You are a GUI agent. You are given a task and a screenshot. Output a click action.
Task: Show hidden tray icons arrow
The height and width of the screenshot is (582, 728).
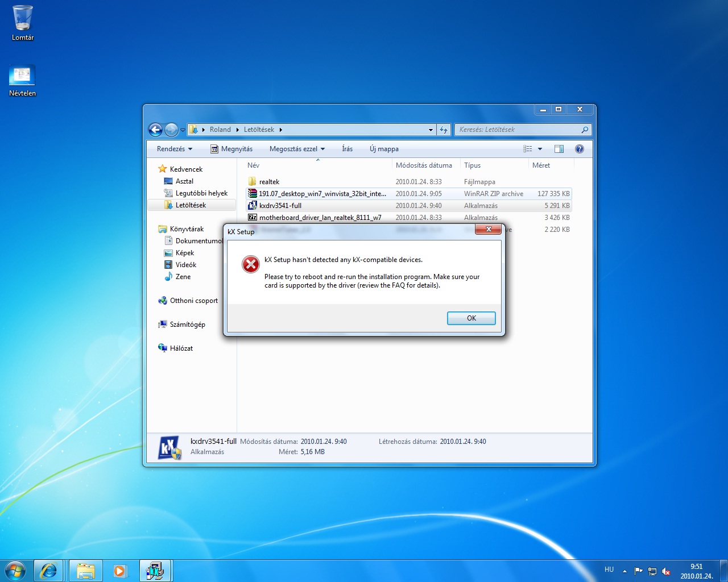point(624,571)
